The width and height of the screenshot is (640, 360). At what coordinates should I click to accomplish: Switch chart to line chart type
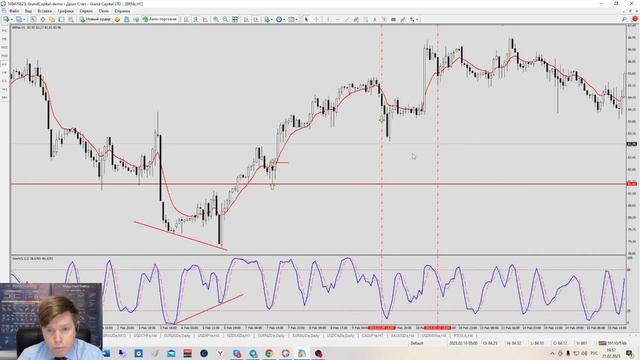coord(205,19)
